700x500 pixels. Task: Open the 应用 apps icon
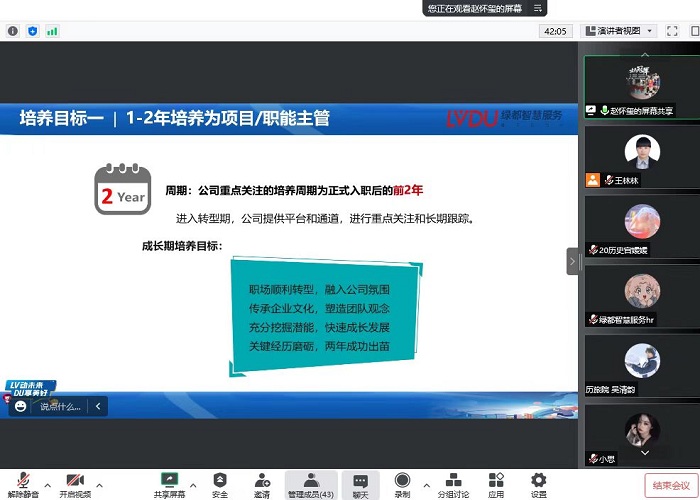tap(496, 481)
